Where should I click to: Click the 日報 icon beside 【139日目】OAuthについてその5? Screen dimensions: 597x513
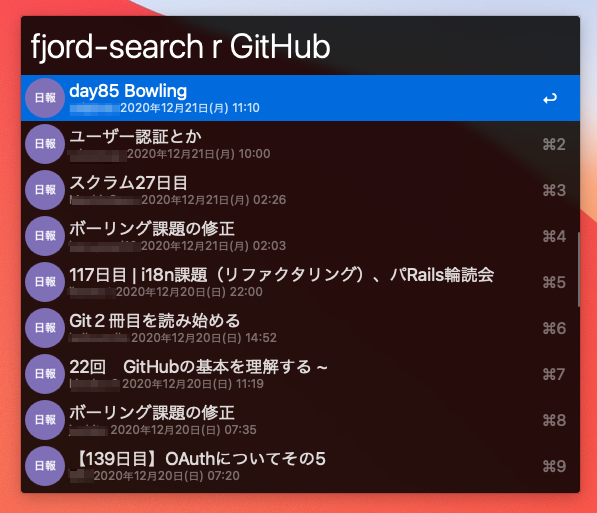(45, 466)
